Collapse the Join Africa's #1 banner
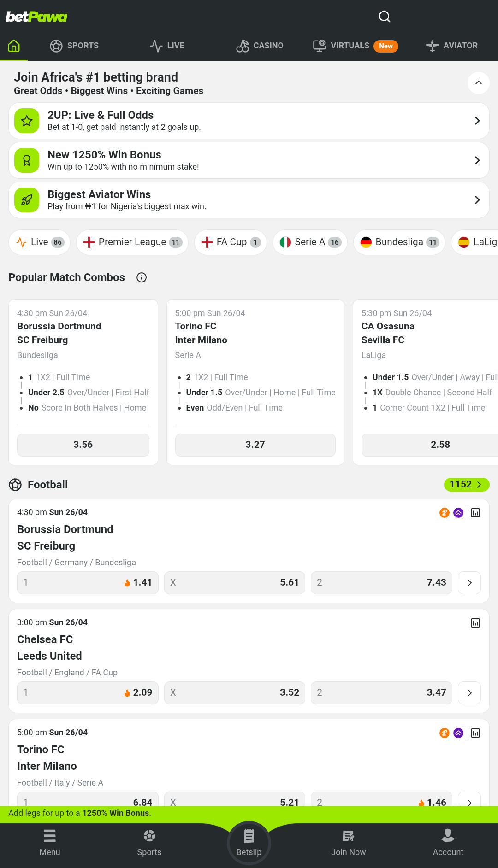 [x=479, y=83]
